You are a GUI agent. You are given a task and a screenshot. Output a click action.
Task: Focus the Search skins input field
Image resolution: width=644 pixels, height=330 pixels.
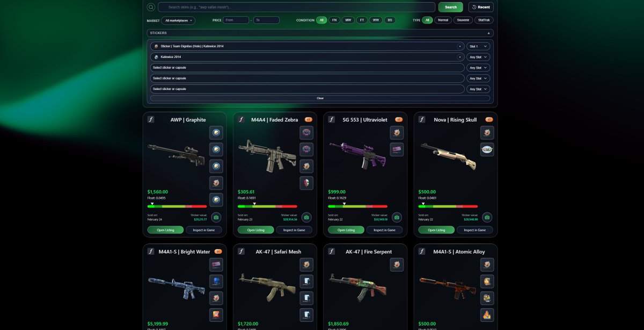point(296,7)
